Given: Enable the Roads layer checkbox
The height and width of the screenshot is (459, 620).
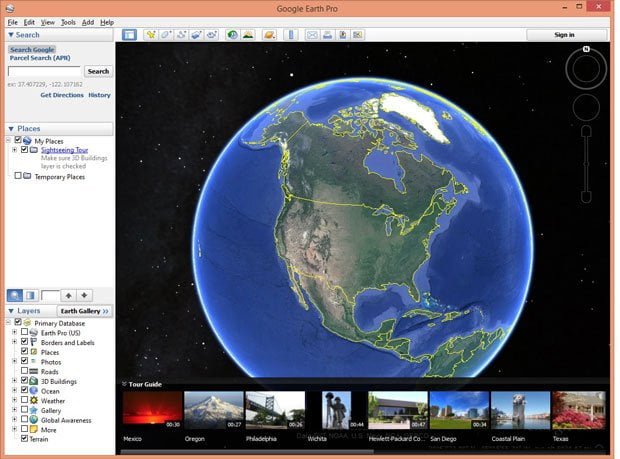Looking at the screenshot, I should coord(25,371).
